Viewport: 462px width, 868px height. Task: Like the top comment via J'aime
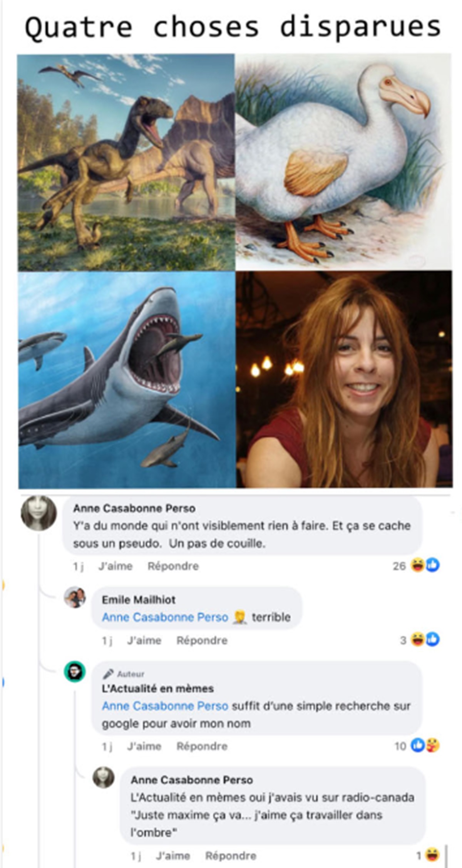click(x=115, y=566)
